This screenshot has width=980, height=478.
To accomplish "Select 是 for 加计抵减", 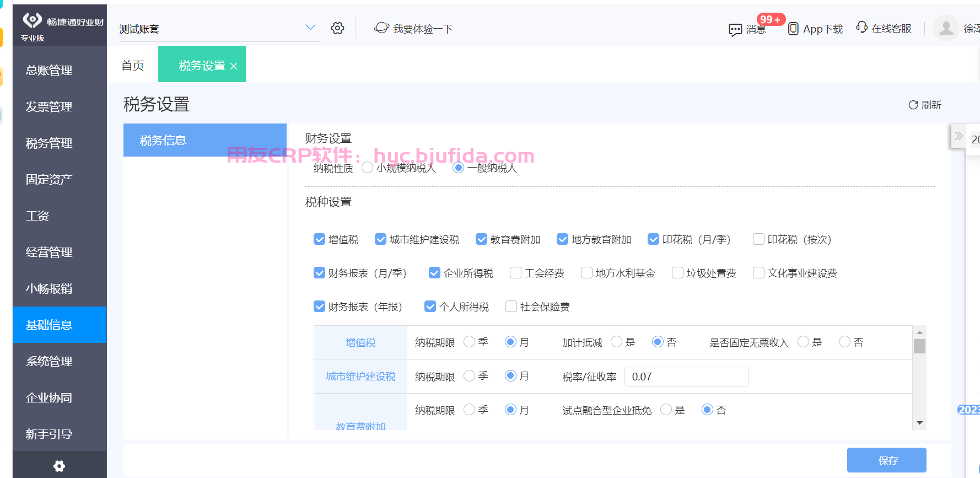I will point(616,342).
